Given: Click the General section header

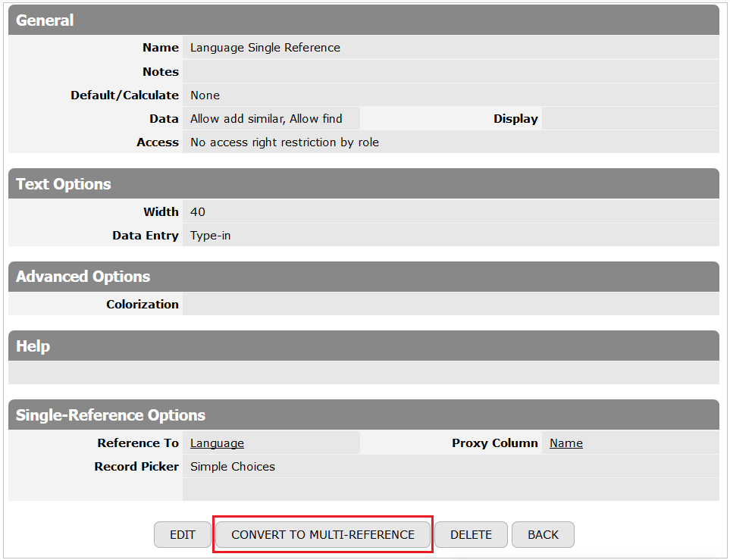Looking at the screenshot, I should point(364,20).
